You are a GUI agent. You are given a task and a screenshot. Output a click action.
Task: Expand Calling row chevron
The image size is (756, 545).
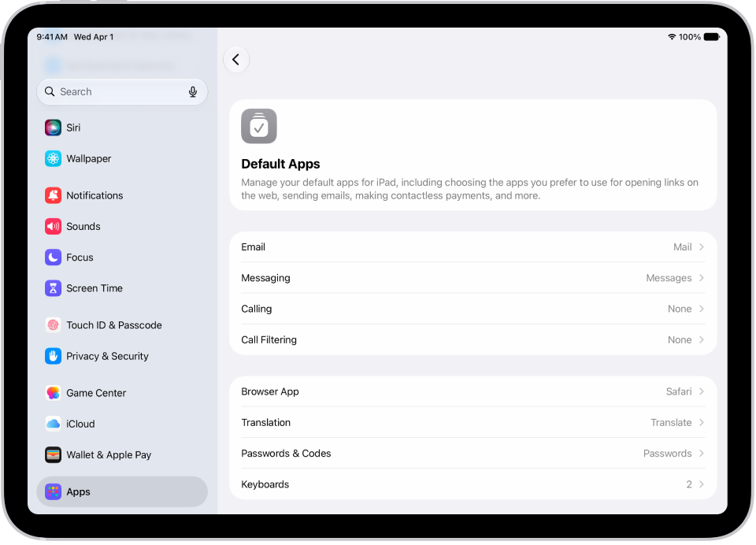(x=702, y=309)
